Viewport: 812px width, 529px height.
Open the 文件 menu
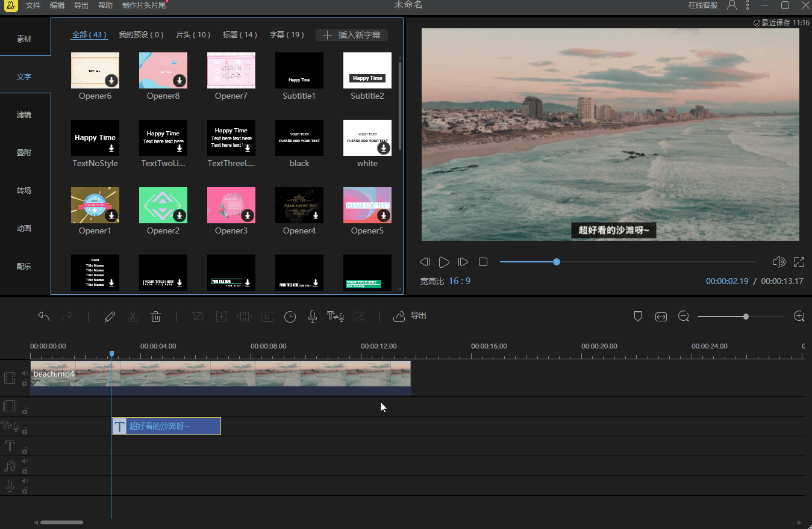pyautogui.click(x=33, y=5)
